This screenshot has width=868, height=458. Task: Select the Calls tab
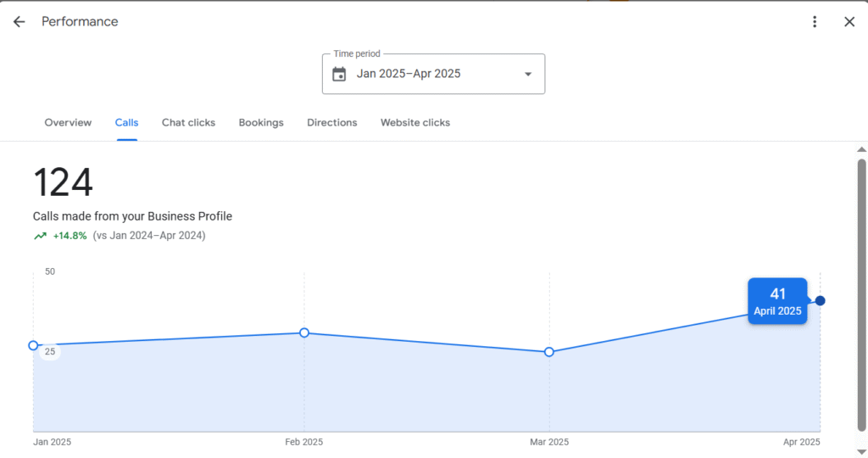pyautogui.click(x=127, y=122)
